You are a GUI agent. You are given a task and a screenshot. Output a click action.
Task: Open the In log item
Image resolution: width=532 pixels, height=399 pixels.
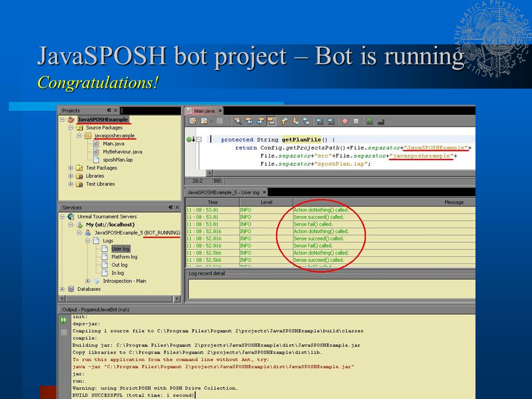117,273
